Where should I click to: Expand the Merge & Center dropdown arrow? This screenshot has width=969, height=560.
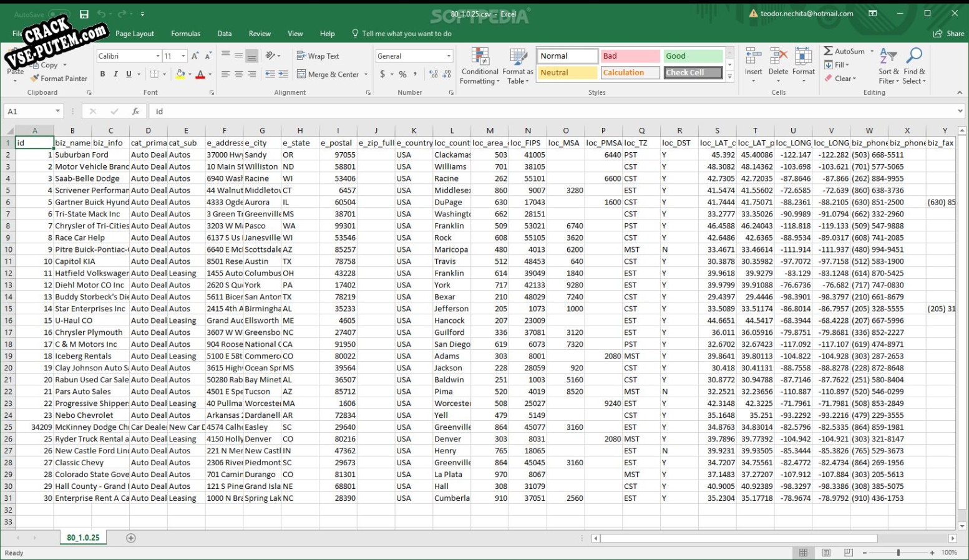click(x=366, y=74)
